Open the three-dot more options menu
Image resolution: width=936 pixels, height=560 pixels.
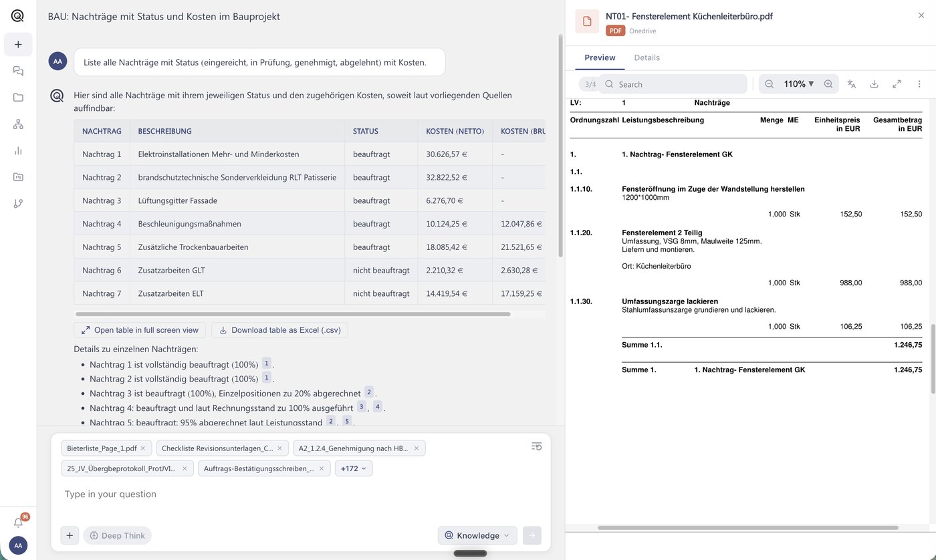click(x=919, y=84)
